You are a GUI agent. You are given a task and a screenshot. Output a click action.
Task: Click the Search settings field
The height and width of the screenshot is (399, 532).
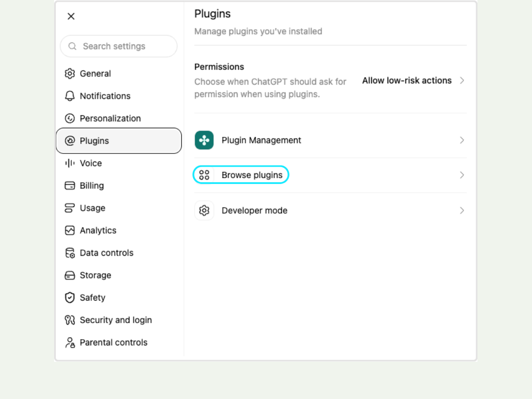coord(119,46)
